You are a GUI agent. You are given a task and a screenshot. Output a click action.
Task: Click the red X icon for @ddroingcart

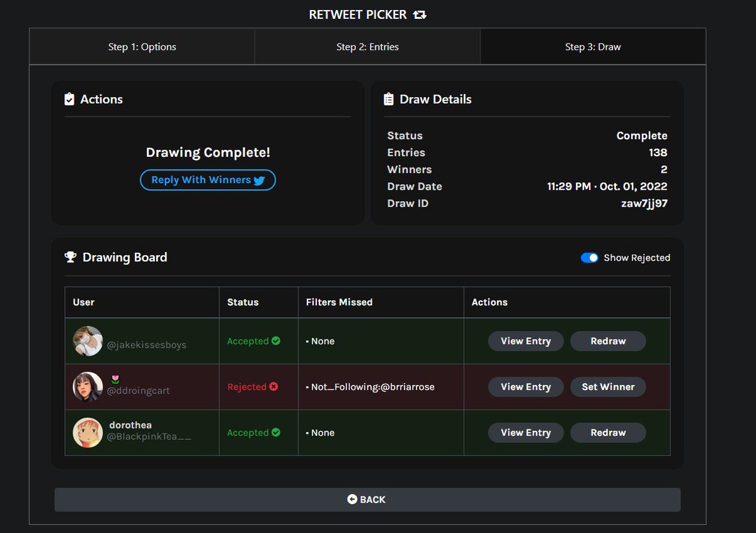273,387
